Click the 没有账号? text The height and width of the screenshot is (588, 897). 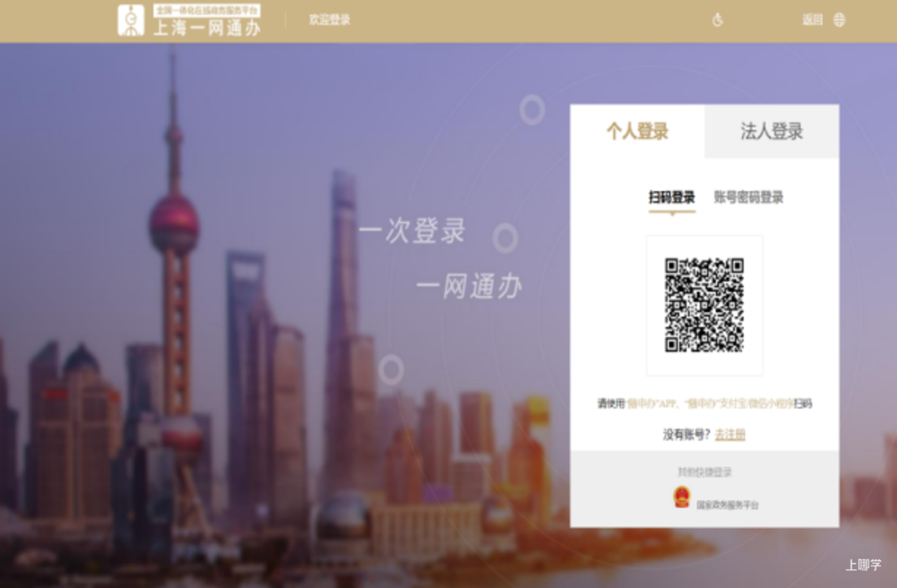(x=687, y=435)
